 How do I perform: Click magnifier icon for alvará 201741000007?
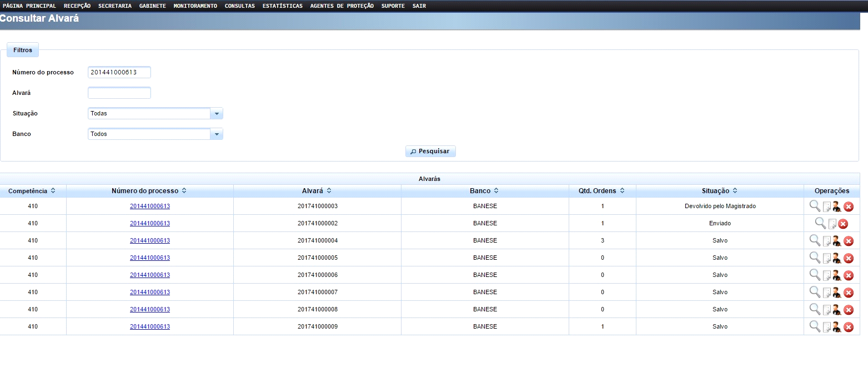point(815,292)
